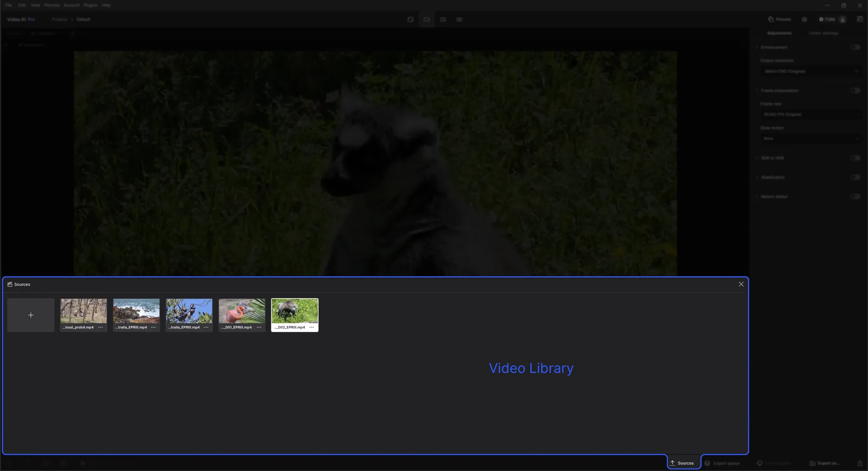Open the three-dot menu on 002_EPRIII.mp4

(312, 327)
